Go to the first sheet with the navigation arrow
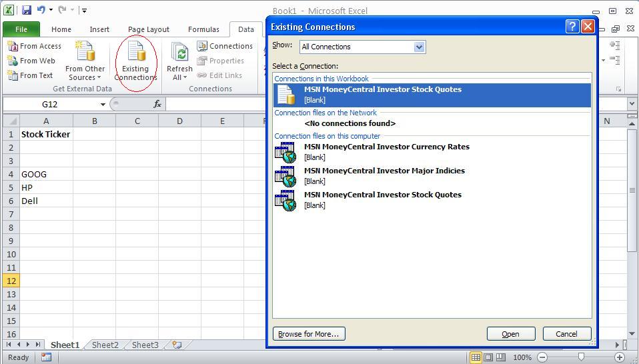 [9, 345]
